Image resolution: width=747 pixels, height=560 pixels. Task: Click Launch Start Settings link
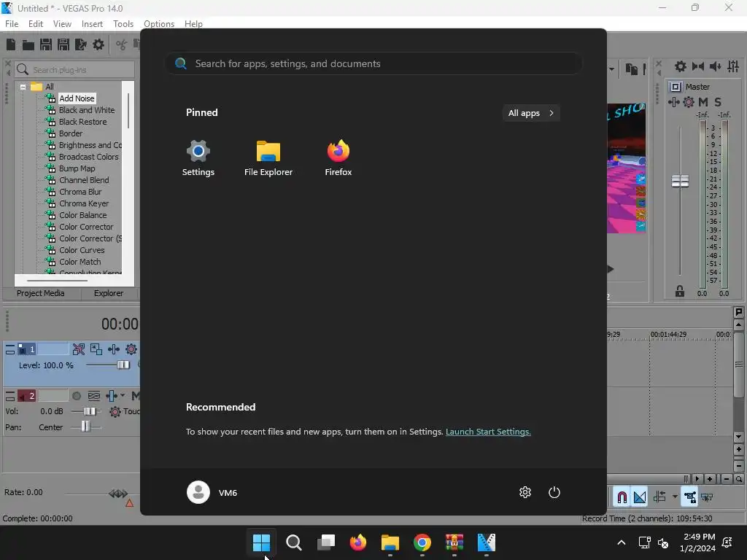pos(488,432)
